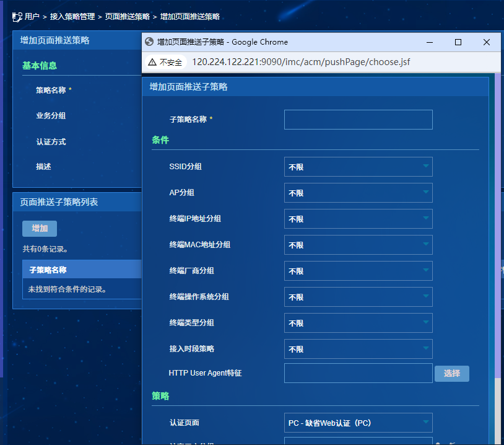Open the 用户 breadcrumb link
The image size is (504, 445).
[32, 17]
